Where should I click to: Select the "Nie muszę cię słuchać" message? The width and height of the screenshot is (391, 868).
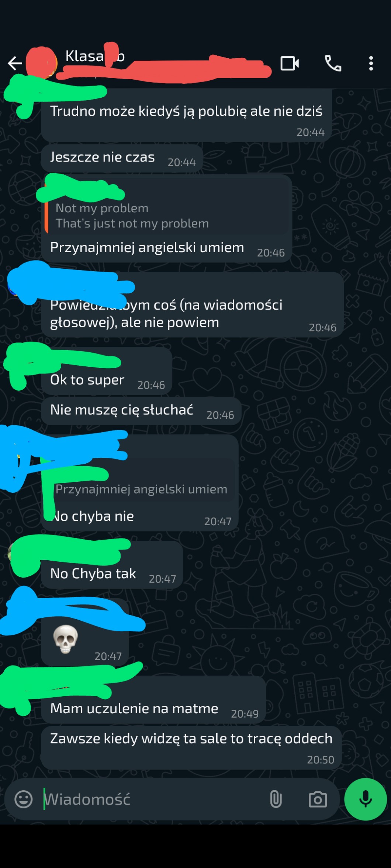[141, 411]
